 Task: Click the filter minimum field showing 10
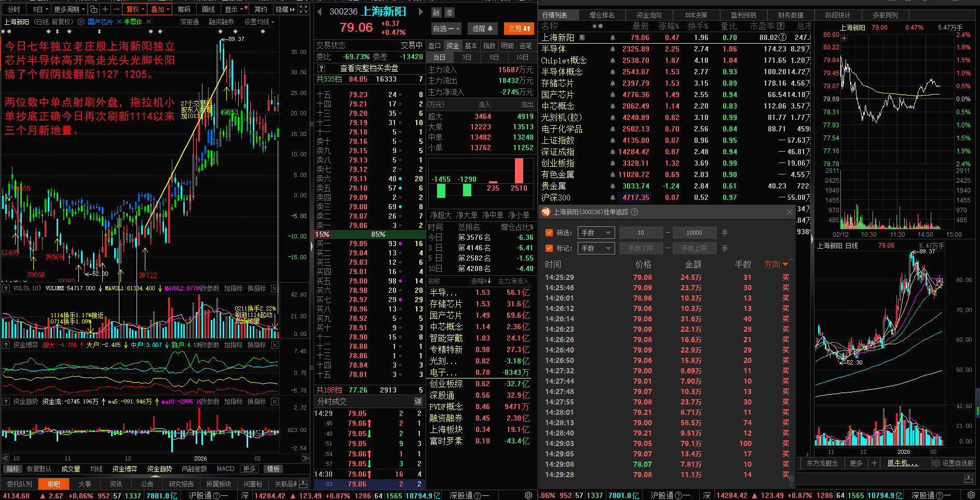click(641, 233)
